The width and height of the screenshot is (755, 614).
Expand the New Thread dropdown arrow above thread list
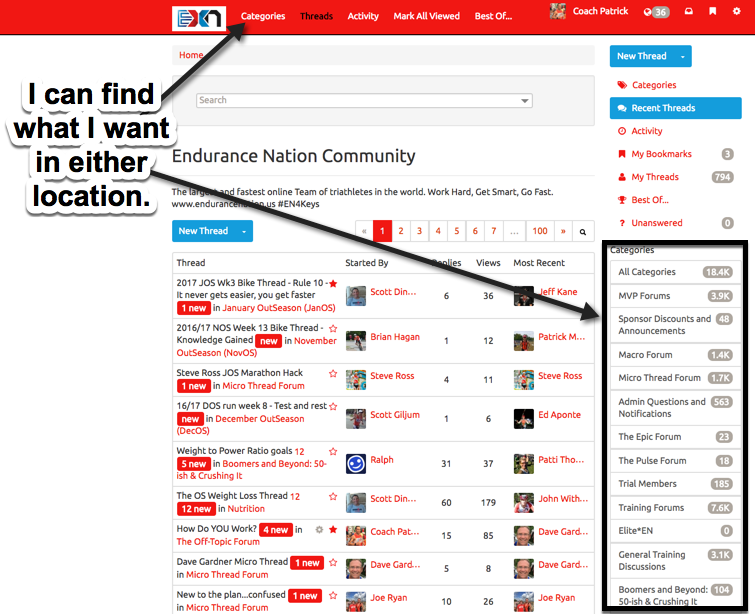pyautogui.click(x=244, y=232)
